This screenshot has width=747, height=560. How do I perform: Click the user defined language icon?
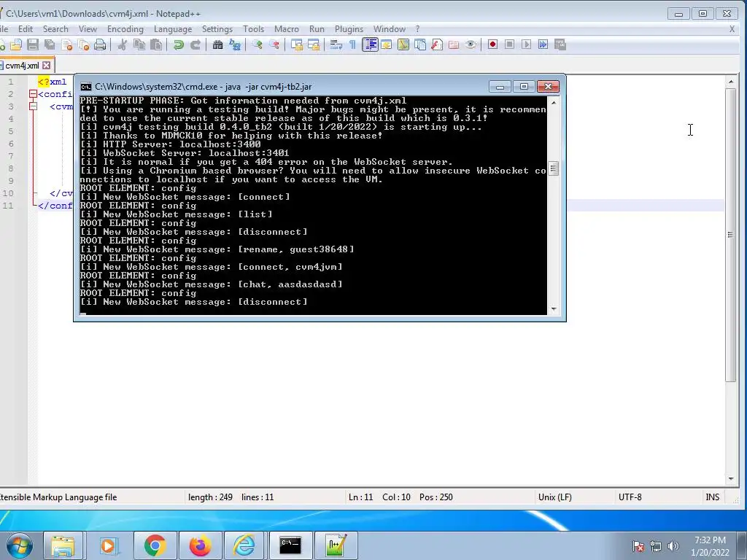[x=387, y=44]
